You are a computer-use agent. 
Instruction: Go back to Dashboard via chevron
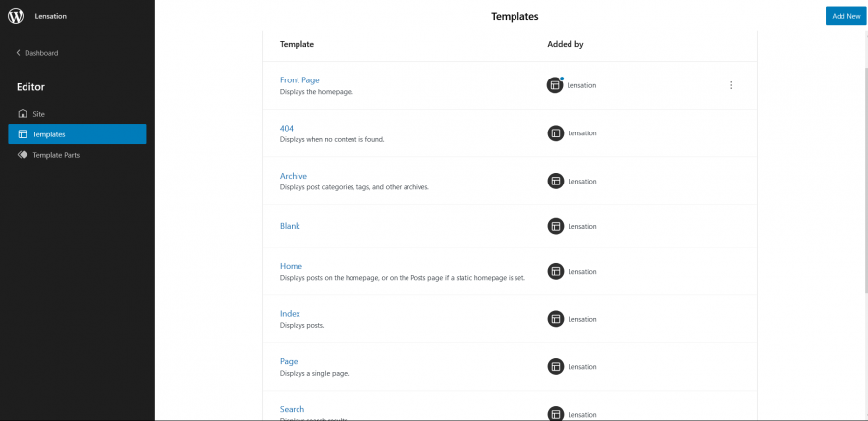(18, 53)
